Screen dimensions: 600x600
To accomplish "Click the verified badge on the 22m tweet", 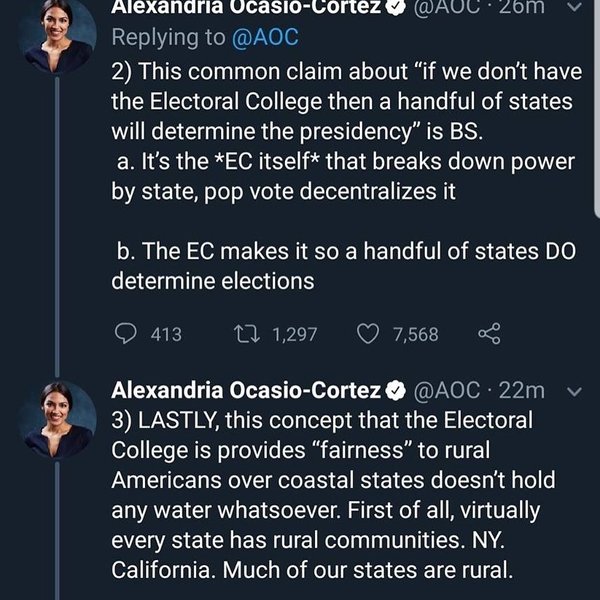I will [x=396, y=389].
